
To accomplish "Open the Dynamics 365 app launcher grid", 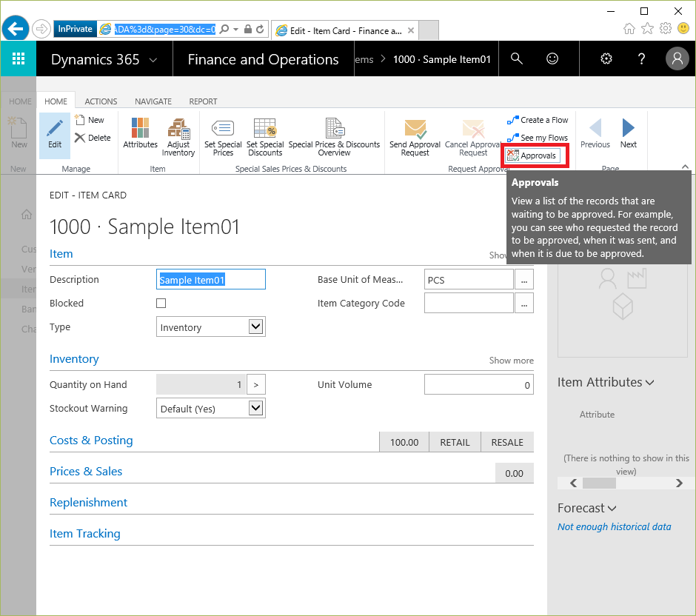I will click(19, 58).
